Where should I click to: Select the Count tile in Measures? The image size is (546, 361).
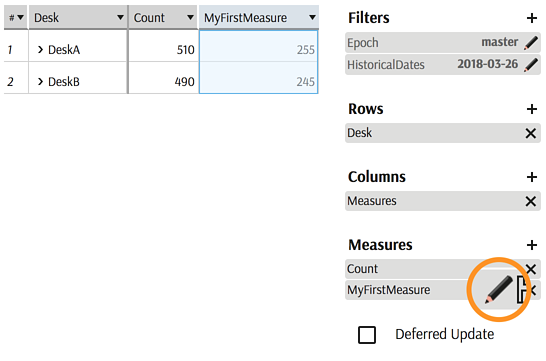tap(443, 269)
